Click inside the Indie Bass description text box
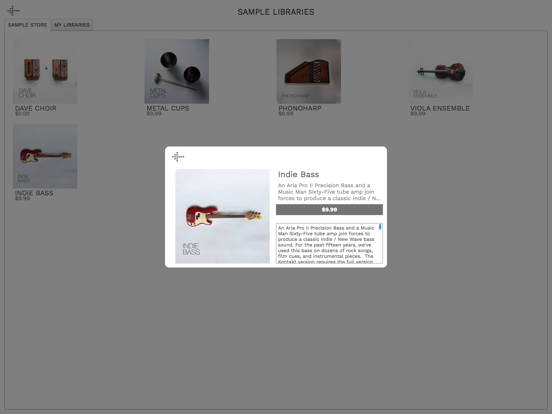This screenshot has height=414, width=552. [329, 243]
